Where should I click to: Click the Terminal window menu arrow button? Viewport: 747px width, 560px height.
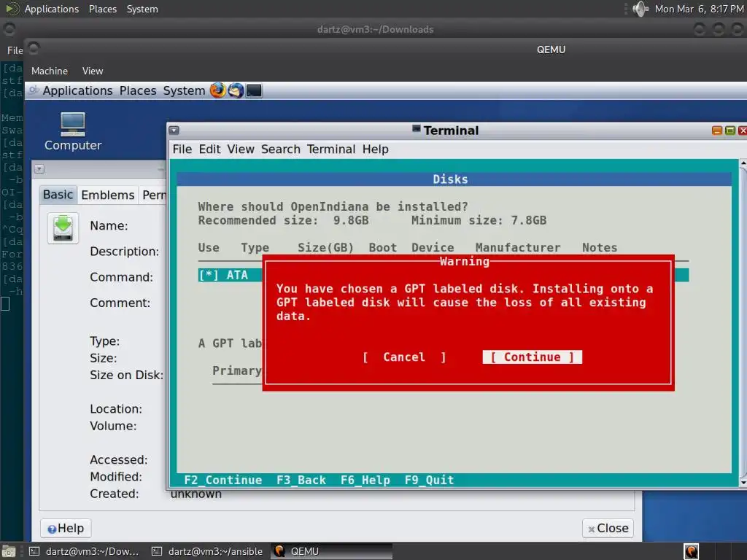coord(174,130)
